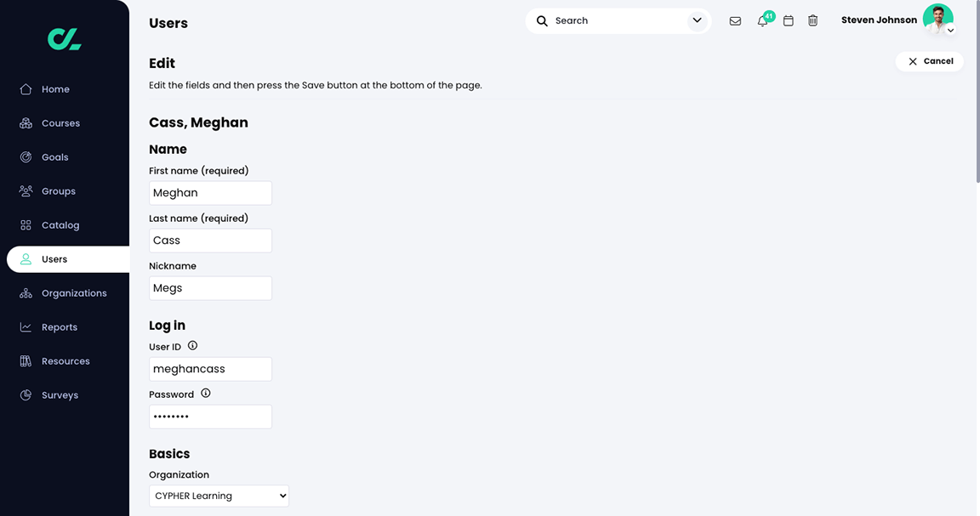This screenshot has width=980, height=516.
Task: Click the Organizations hierarchy icon
Action: [26, 293]
